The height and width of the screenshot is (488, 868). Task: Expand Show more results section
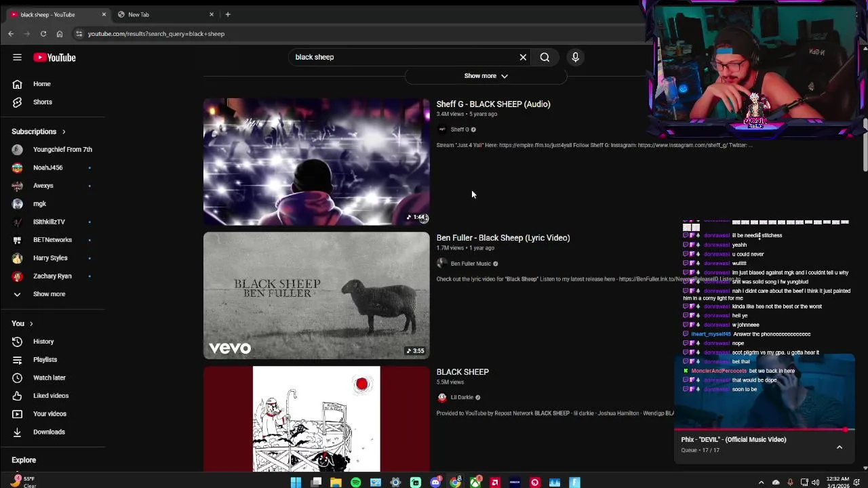(x=486, y=76)
